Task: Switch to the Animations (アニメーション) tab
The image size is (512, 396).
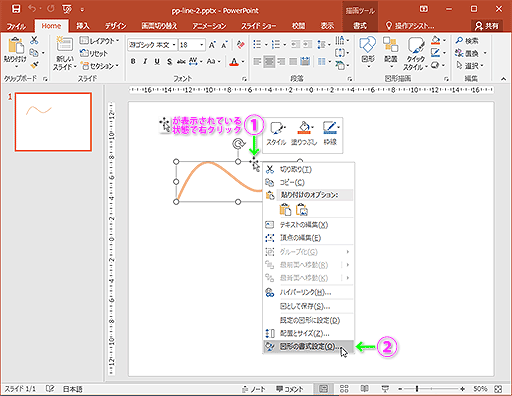Action: click(209, 26)
